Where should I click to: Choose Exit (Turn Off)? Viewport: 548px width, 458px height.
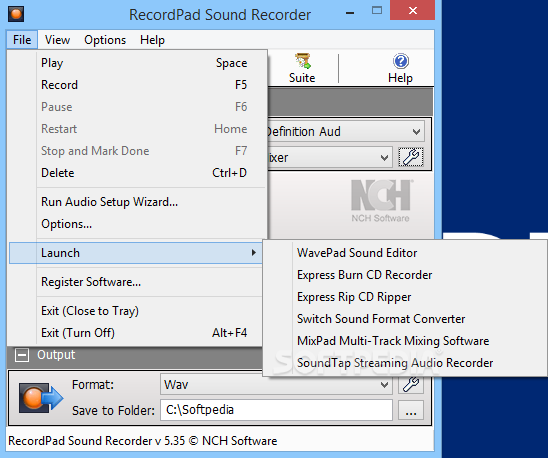click(136, 333)
